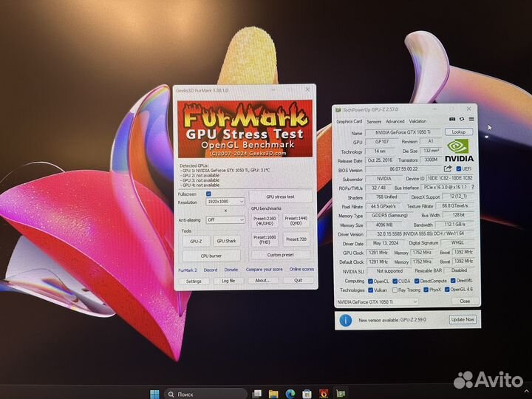Viewport: 532px width, 399px height.
Task: Toggle the Fullscreen checkbox in FurMark
Action: 208,194
